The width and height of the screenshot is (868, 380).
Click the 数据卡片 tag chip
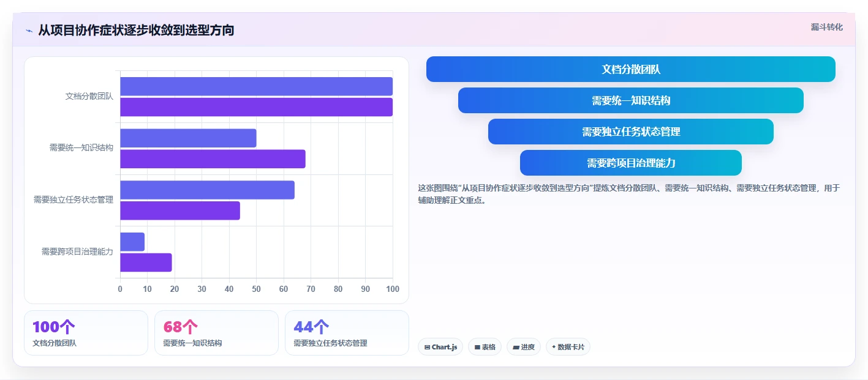click(x=568, y=347)
